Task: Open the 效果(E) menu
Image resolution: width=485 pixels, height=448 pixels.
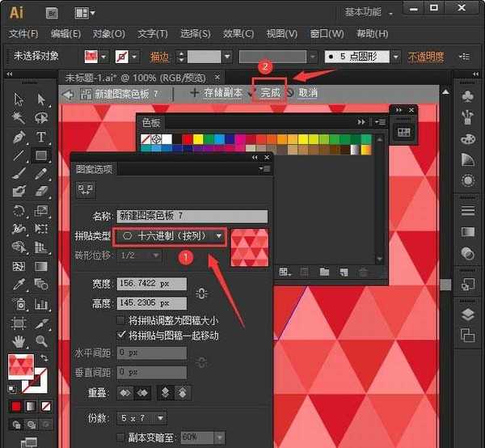Action: click(x=238, y=34)
